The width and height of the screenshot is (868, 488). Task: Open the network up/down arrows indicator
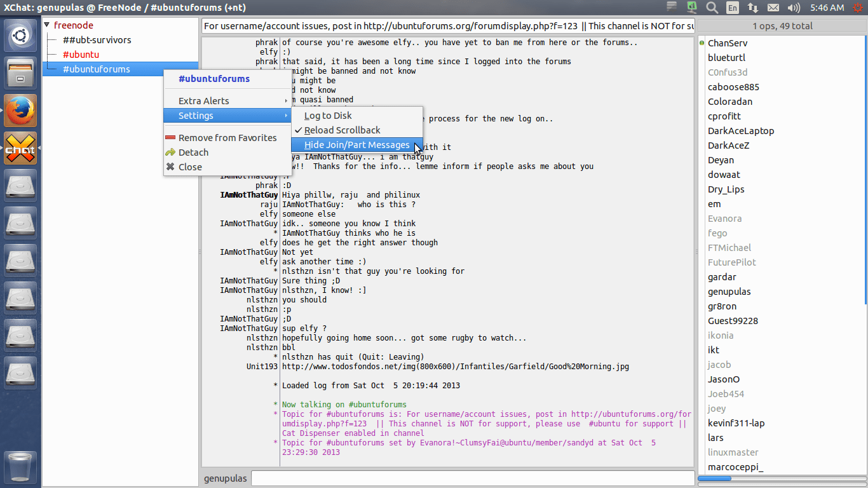click(x=753, y=8)
